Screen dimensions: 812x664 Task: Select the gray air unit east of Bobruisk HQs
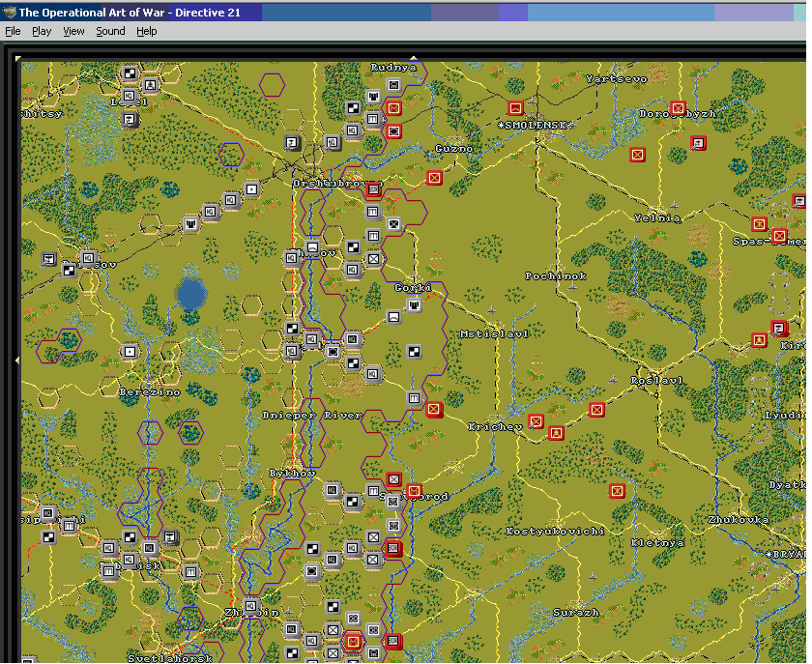coord(170,536)
